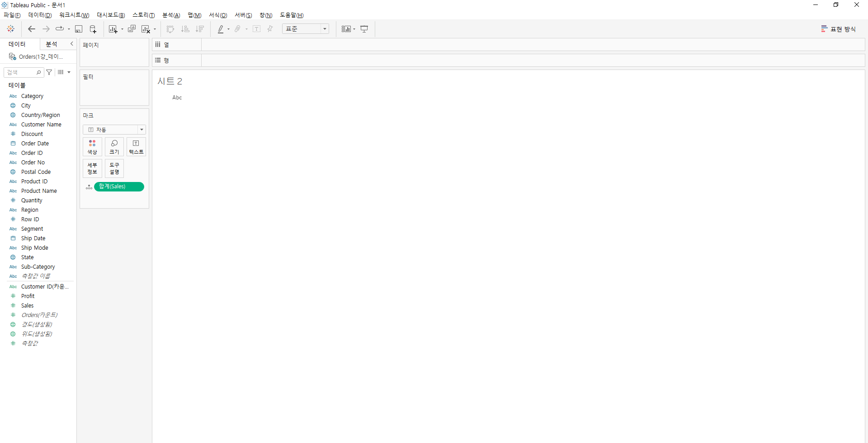Select the Orders data source
Image resolution: width=868 pixels, height=443 pixels.
tap(36, 57)
